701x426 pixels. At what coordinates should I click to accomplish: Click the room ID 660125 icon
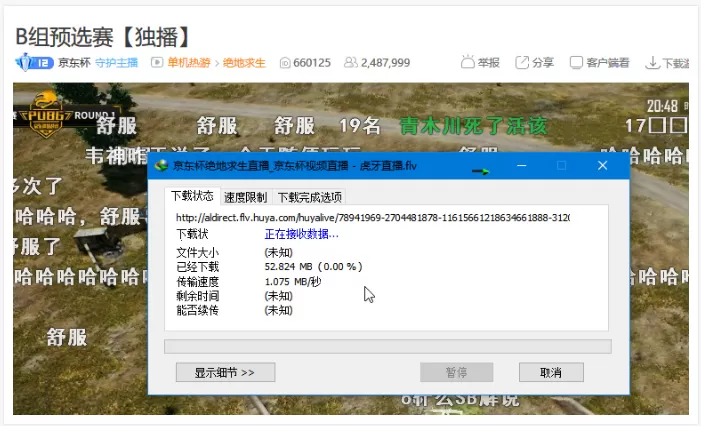[x=285, y=63]
